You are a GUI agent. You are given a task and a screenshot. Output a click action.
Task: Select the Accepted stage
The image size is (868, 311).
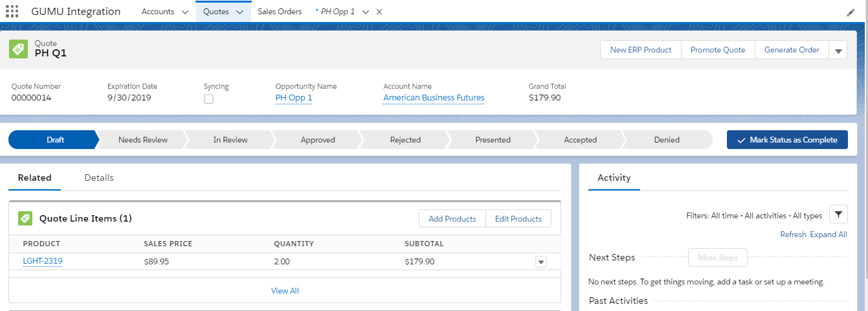pos(580,140)
